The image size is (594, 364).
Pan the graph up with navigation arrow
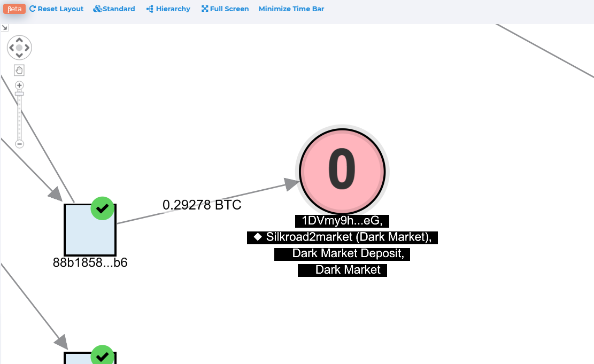pyautogui.click(x=19, y=40)
